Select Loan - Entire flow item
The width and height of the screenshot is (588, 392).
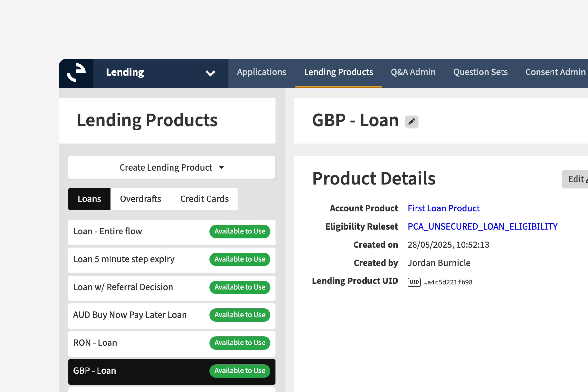click(108, 231)
